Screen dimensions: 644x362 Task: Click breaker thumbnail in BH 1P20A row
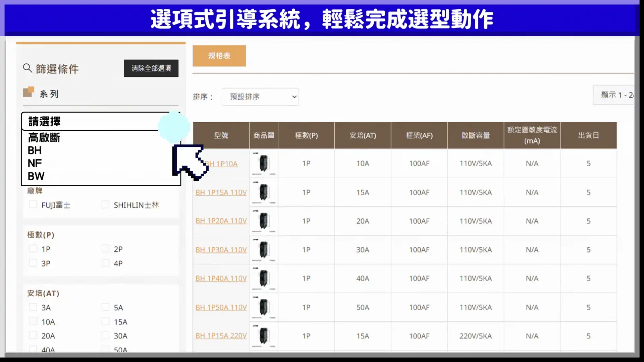click(264, 221)
